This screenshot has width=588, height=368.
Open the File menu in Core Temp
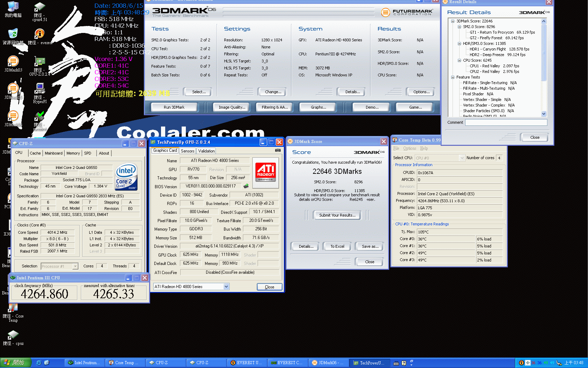pyautogui.click(x=396, y=148)
